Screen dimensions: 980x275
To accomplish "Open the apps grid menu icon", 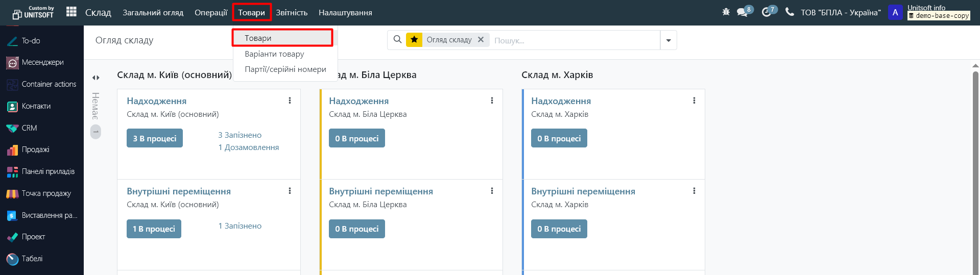I will click(x=71, y=12).
